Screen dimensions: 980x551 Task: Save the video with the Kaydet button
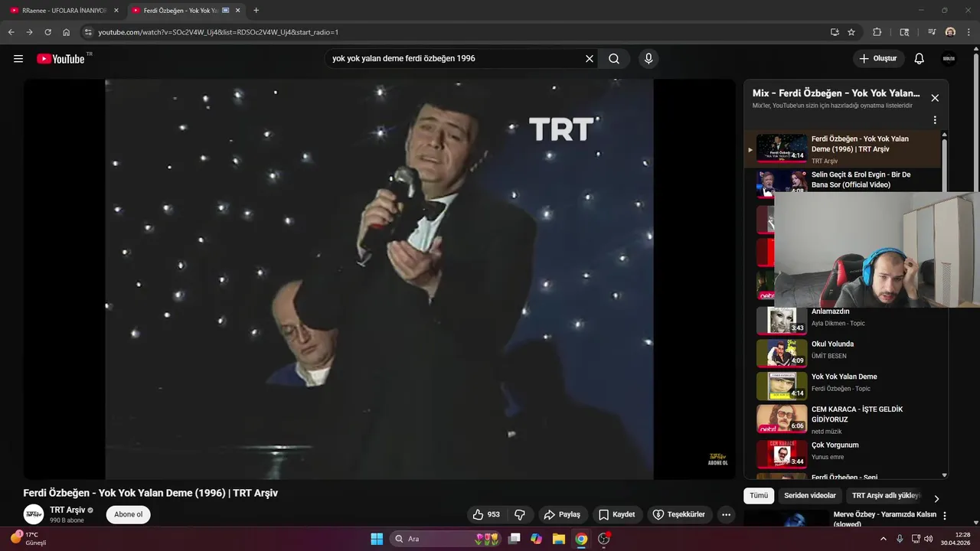click(617, 514)
